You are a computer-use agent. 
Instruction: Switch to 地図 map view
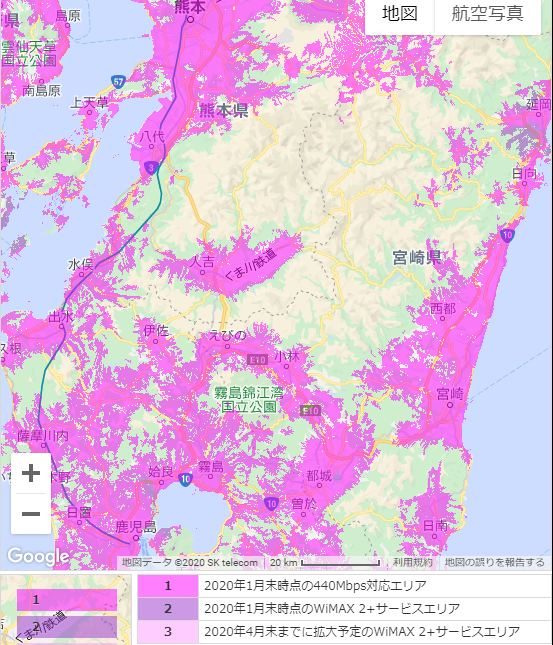click(400, 15)
